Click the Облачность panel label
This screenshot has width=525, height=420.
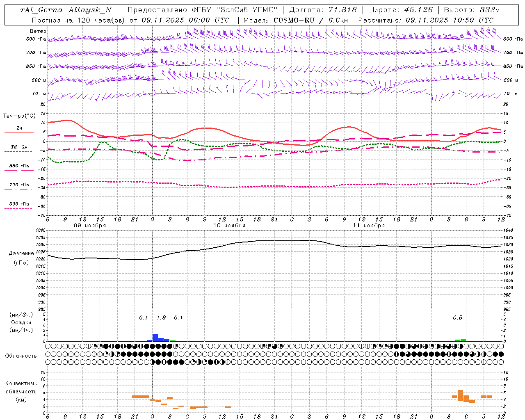point(21,356)
